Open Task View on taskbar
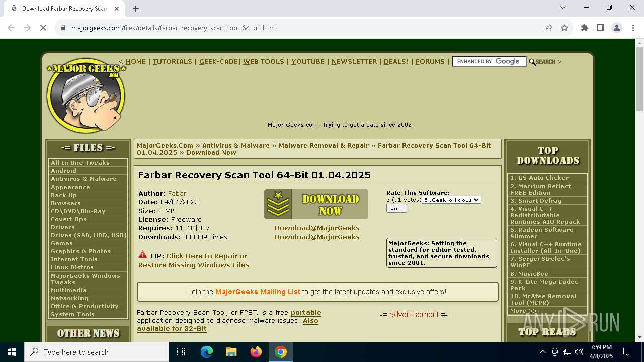This screenshot has height=362, width=644. tap(181, 352)
